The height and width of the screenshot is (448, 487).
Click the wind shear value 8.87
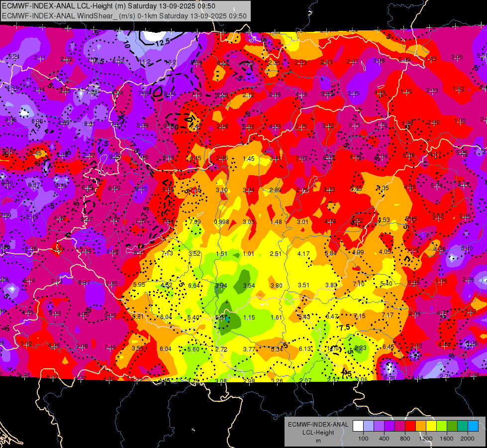(x=33, y=185)
